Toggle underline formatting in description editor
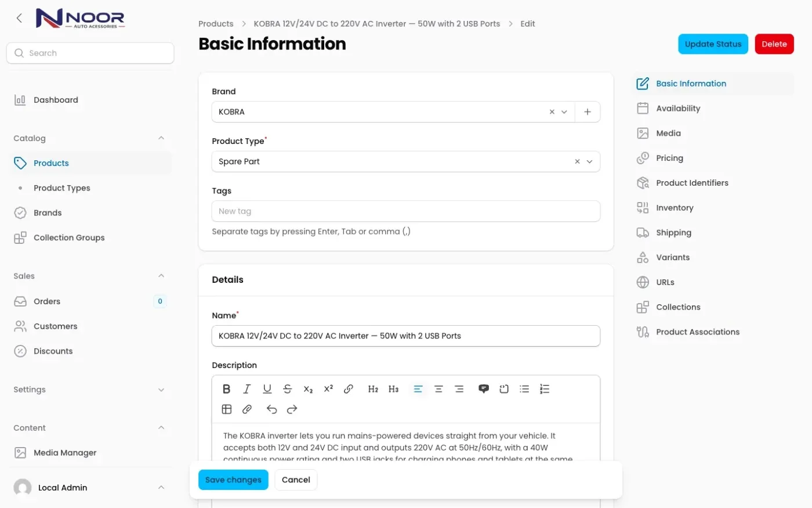The image size is (812, 508). tap(267, 389)
